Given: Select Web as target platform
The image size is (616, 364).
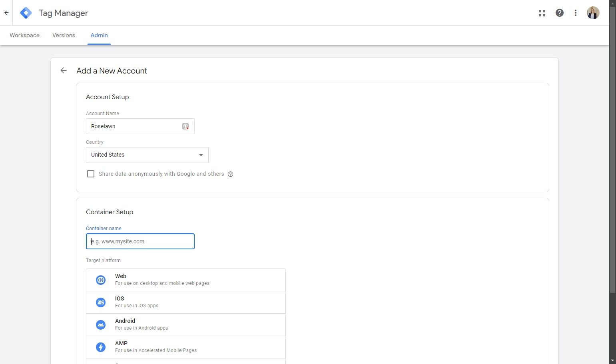Looking at the screenshot, I should 186,280.
